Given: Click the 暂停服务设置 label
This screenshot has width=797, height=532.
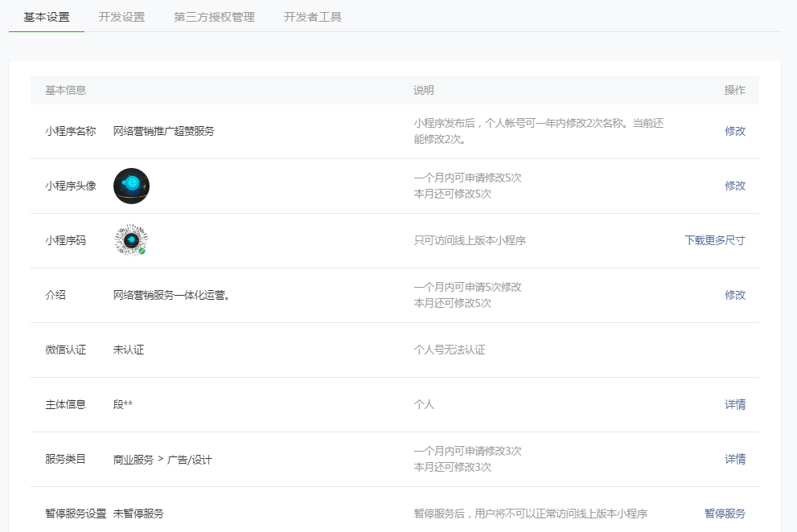Looking at the screenshot, I should [76, 514].
